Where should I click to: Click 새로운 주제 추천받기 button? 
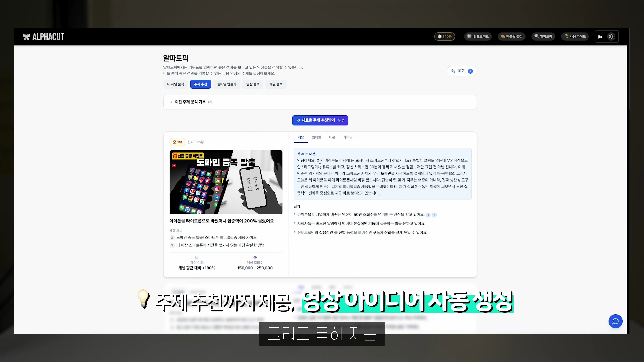(x=320, y=120)
